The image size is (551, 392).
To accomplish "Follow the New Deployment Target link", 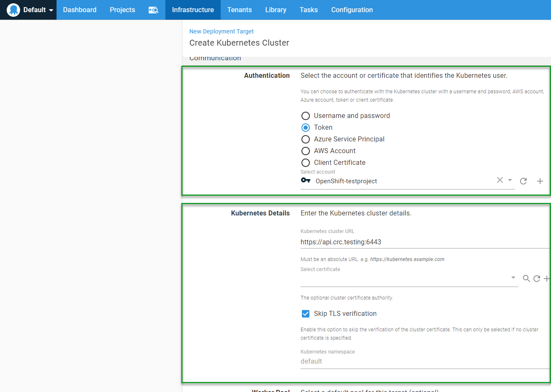I will (x=221, y=31).
